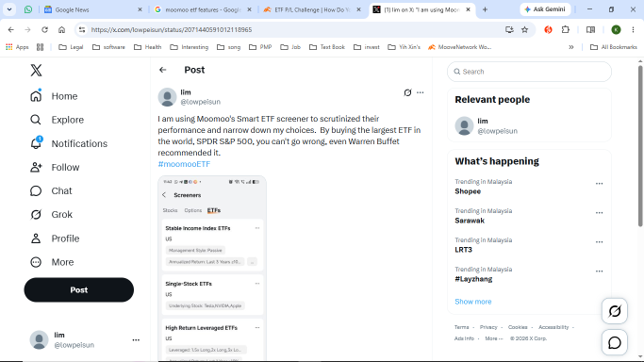The height and width of the screenshot is (362, 644).
Task: Open the screeners screenshot in the post
Action: click(212, 269)
